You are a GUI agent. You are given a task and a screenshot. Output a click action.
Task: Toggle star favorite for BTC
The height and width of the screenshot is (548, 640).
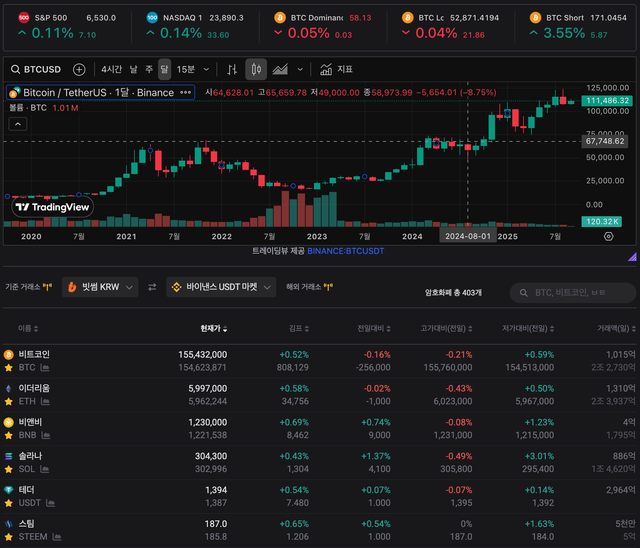tap(8, 368)
